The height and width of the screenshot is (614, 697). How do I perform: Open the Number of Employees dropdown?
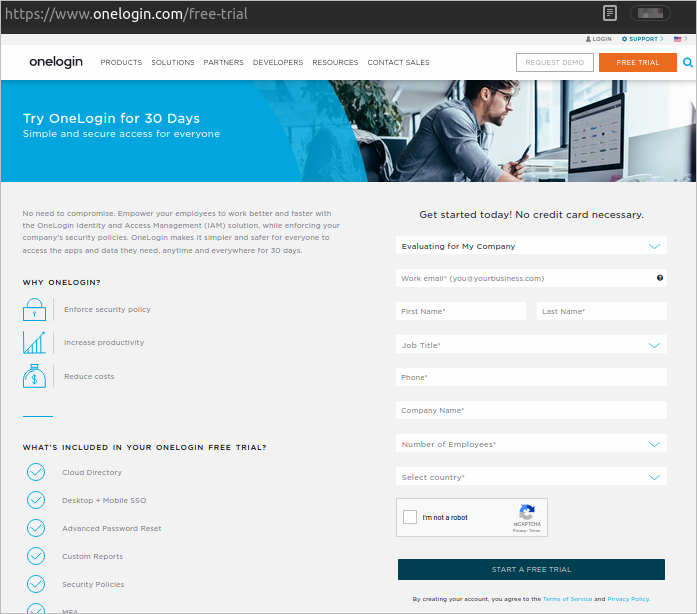pyautogui.click(x=531, y=444)
